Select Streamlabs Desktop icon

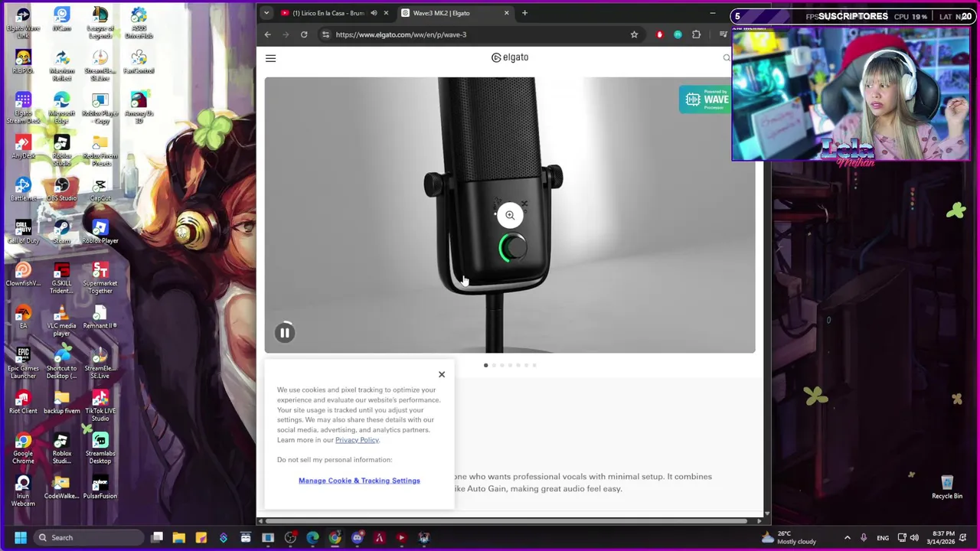tap(100, 448)
